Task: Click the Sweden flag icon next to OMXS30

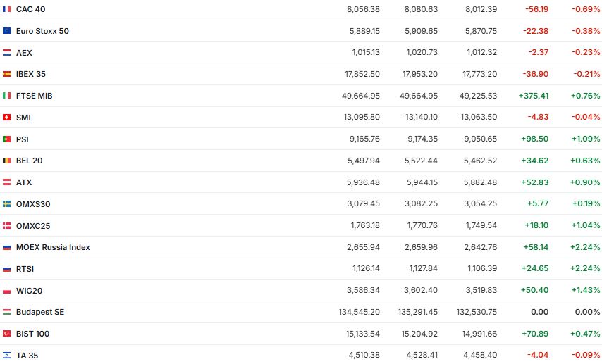Action: [6, 204]
